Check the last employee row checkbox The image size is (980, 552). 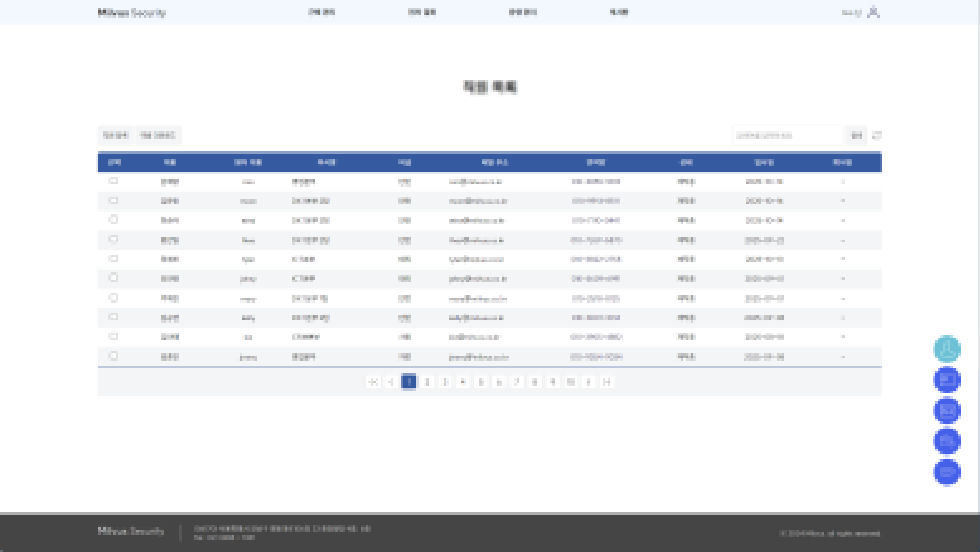pos(113,356)
